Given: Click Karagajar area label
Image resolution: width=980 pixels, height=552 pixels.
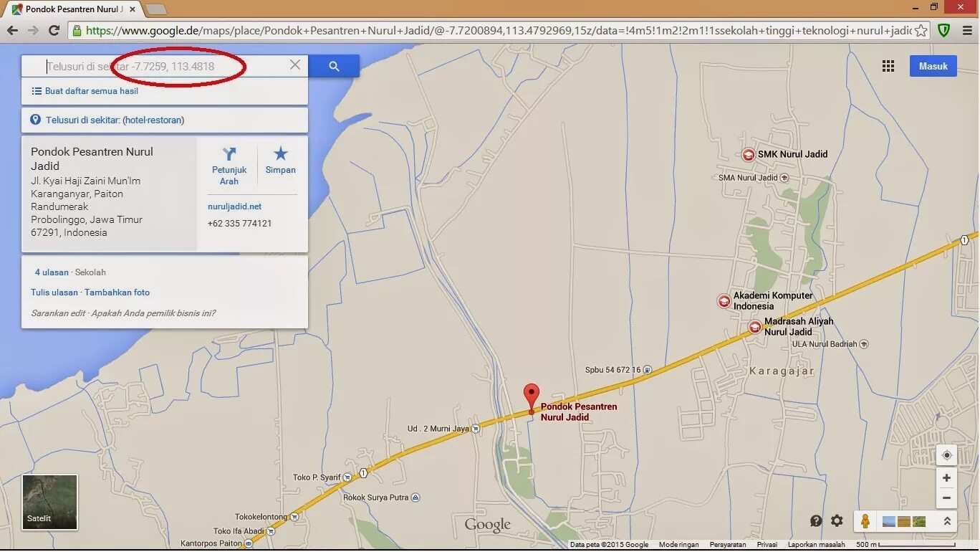Looking at the screenshot, I should pyautogui.click(x=782, y=371).
